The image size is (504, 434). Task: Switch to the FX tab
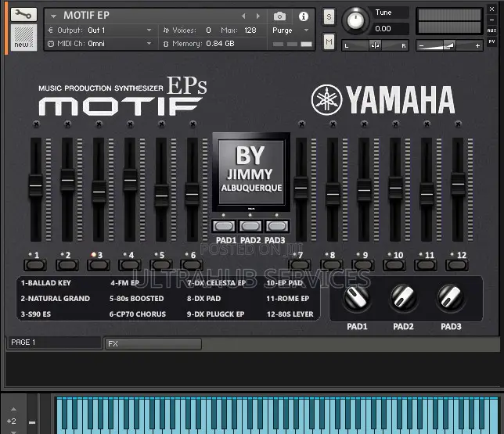pos(153,344)
